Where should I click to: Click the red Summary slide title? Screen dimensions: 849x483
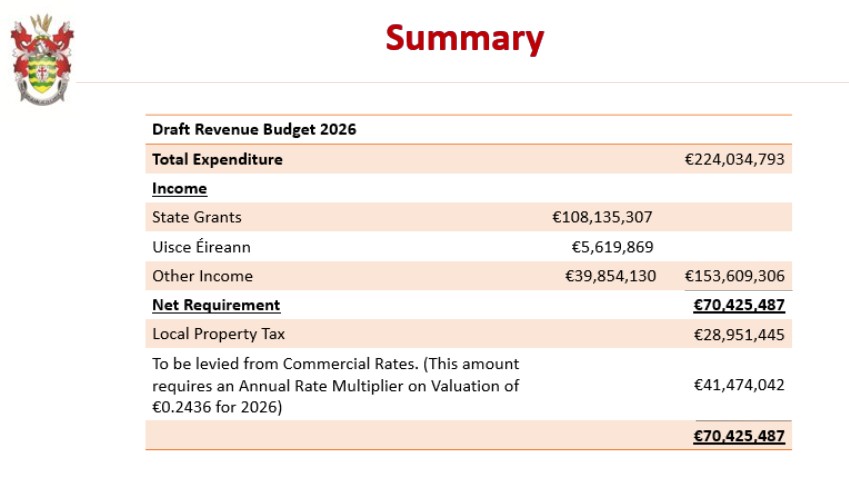(x=465, y=38)
